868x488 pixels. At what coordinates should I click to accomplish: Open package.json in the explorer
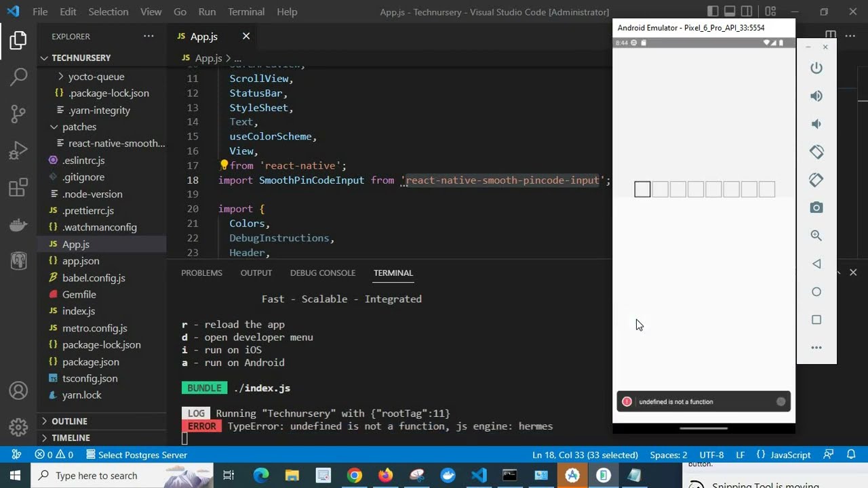click(x=102, y=361)
